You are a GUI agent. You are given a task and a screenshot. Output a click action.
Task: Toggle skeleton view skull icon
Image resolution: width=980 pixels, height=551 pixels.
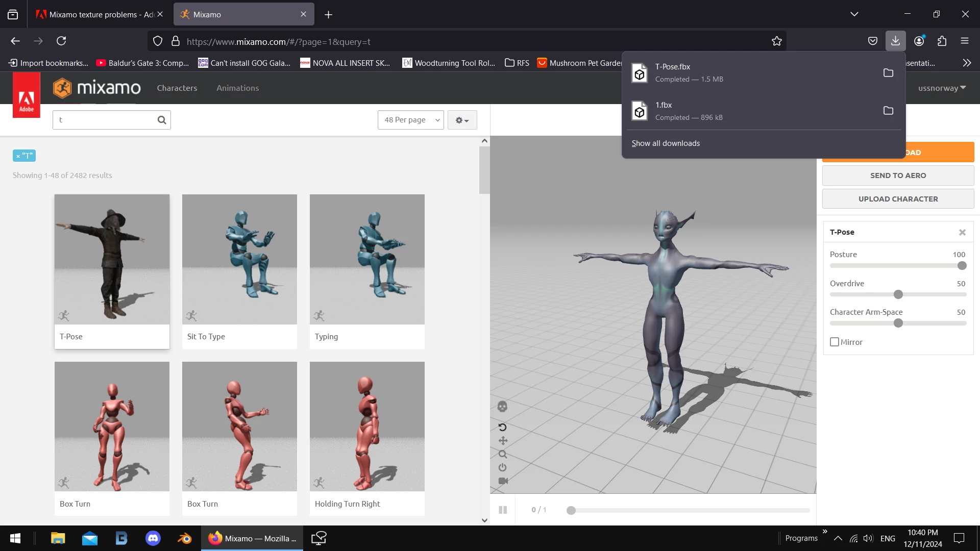pos(502,407)
